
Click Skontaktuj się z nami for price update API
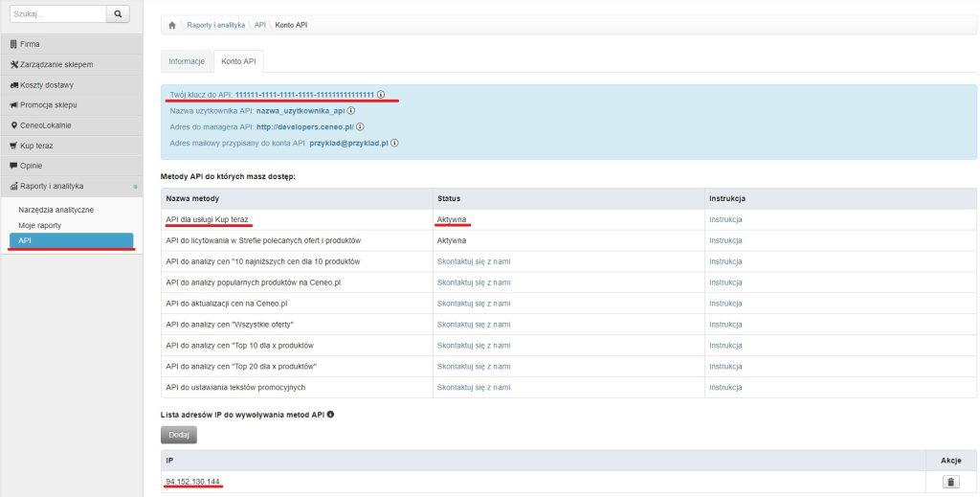pyautogui.click(x=474, y=303)
